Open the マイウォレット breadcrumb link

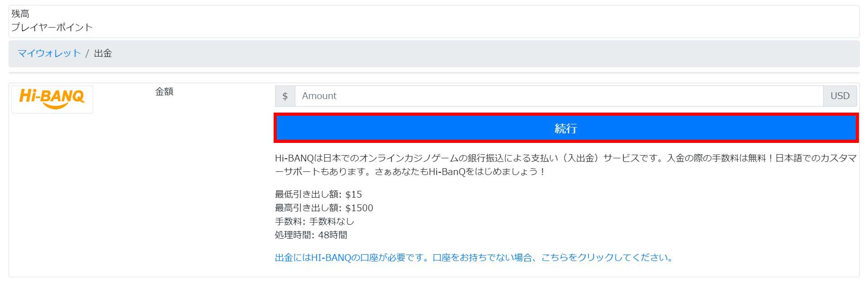pos(49,53)
